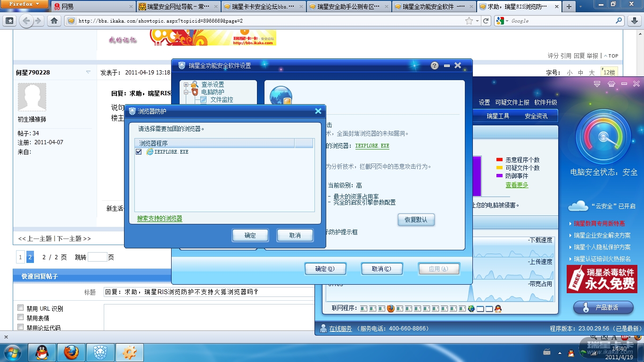This screenshot has height=362, width=644.
Task: Click the yellow 可疑文件个数 legend swatch
Action: 499,168
